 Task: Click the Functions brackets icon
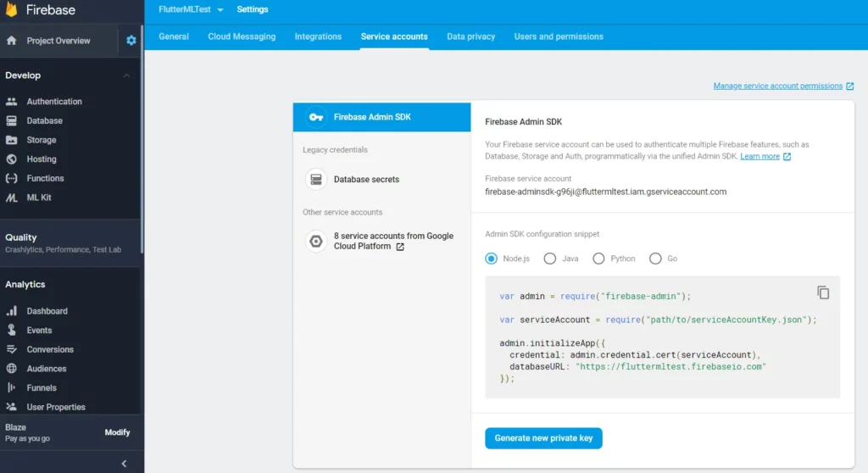click(x=12, y=178)
